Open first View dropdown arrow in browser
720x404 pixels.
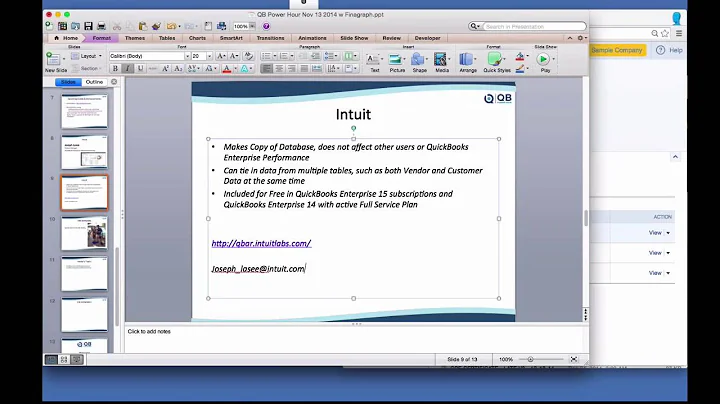668,233
